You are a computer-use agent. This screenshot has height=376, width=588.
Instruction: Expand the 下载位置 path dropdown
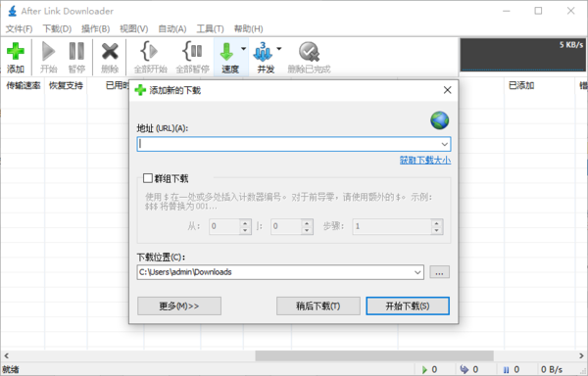(417, 272)
